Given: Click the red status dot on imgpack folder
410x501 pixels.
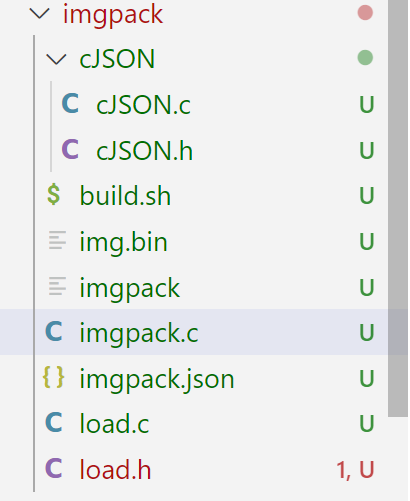Looking at the screenshot, I should pos(365,13).
